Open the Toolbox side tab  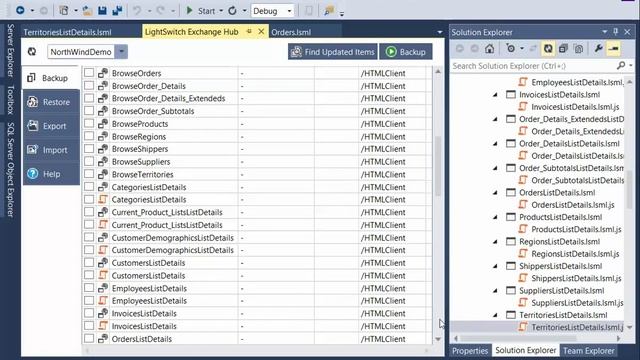11,100
